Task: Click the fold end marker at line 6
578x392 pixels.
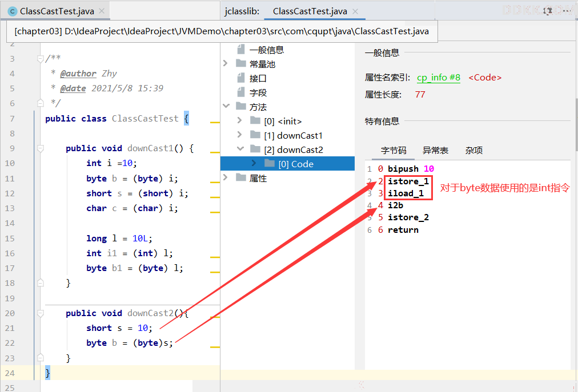Action: (x=41, y=103)
